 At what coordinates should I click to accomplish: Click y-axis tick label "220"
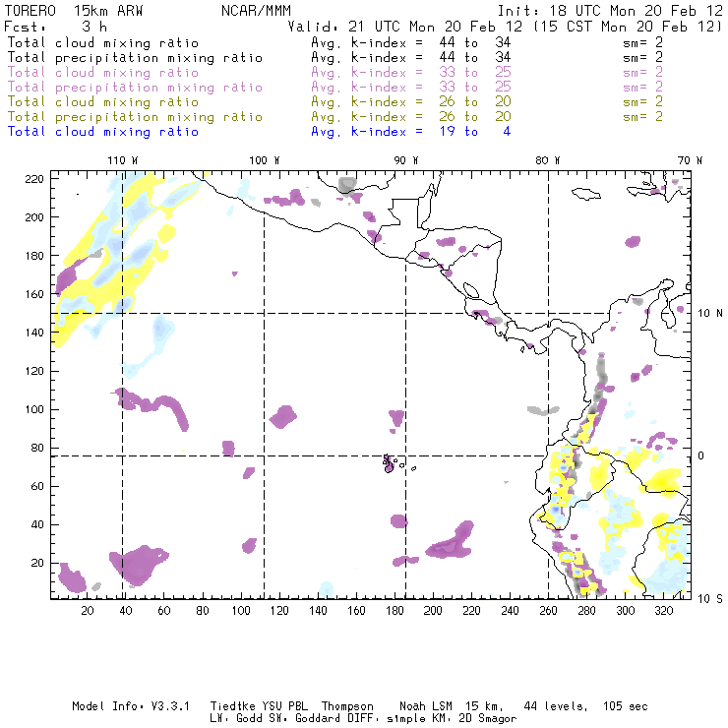(34, 179)
